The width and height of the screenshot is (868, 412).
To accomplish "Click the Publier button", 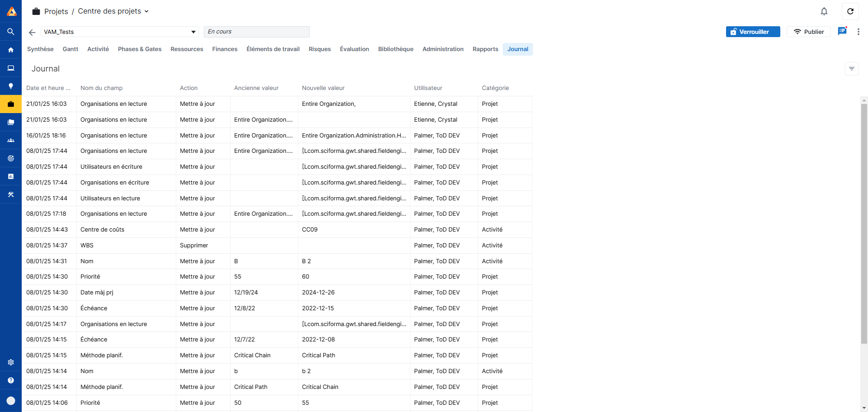I will point(808,32).
